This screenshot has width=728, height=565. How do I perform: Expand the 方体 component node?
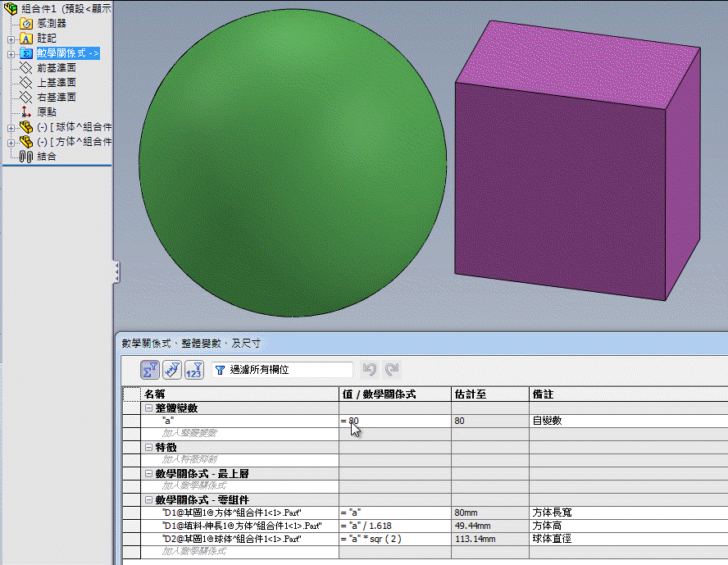11,143
